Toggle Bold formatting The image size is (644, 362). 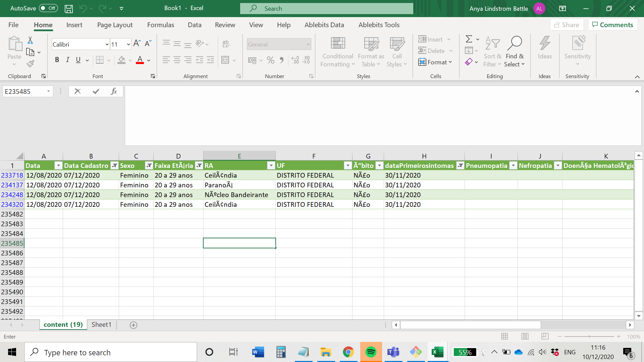57,60
